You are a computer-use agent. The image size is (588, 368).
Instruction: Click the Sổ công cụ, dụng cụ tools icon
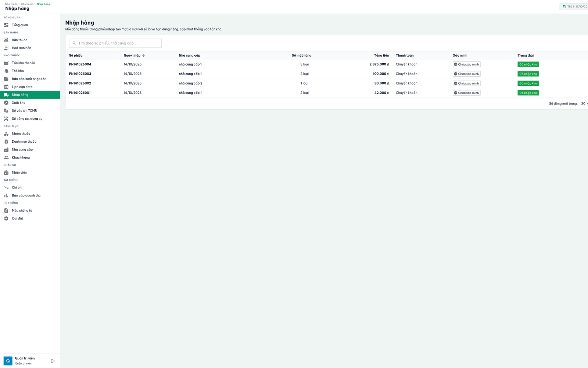click(x=6, y=118)
